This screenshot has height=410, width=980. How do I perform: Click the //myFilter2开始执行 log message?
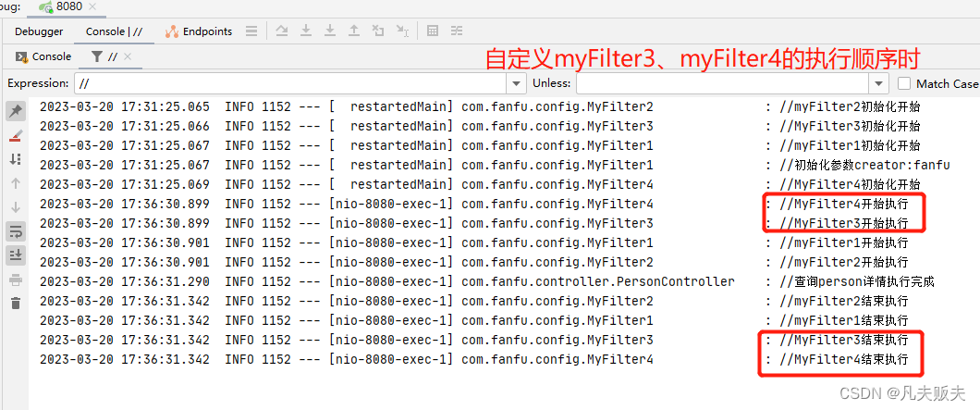(844, 262)
